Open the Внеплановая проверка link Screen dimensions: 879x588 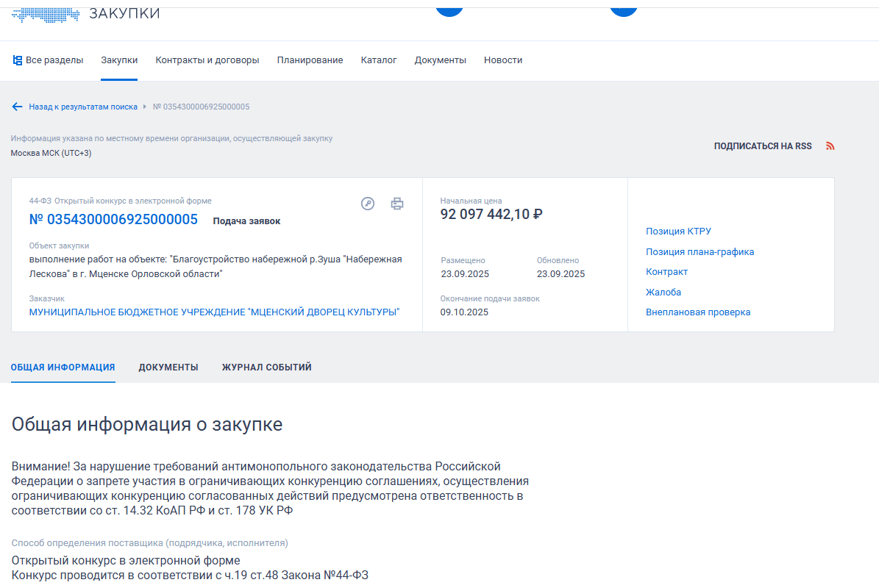tap(698, 312)
